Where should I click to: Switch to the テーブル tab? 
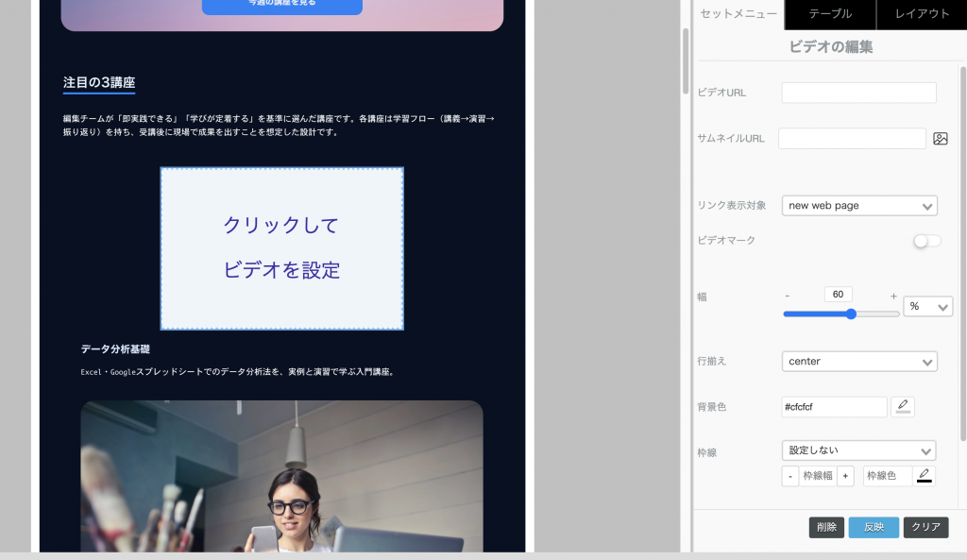pos(829,15)
